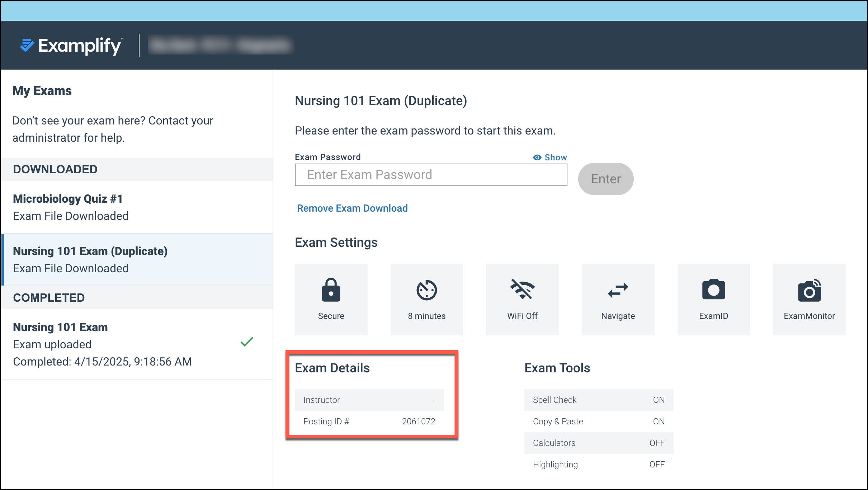Screen dimensions: 868x490
Task: Click the Exam Tools heading
Action: tap(557, 368)
